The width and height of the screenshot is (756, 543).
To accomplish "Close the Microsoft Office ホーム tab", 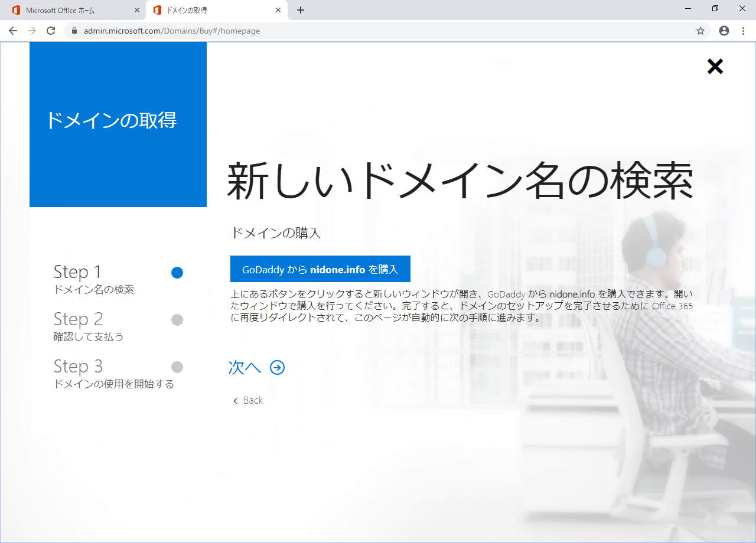I will (137, 10).
